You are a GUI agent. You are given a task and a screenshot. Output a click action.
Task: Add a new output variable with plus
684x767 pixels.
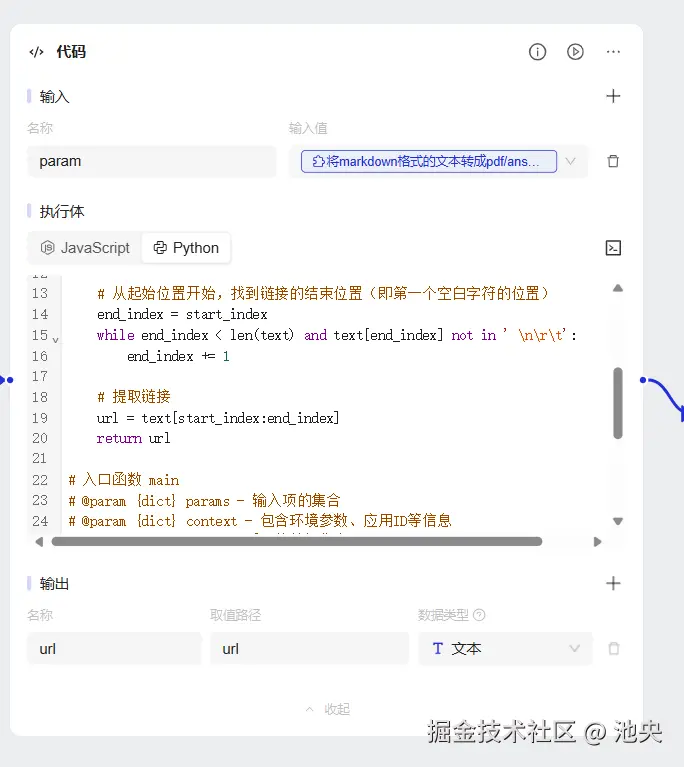[613, 583]
